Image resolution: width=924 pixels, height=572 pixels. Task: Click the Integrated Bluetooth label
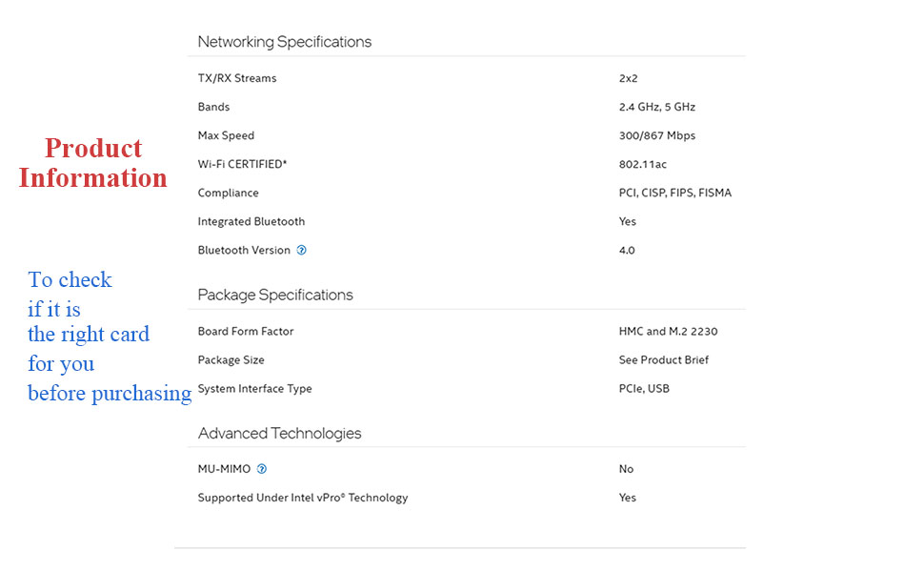[251, 221]
